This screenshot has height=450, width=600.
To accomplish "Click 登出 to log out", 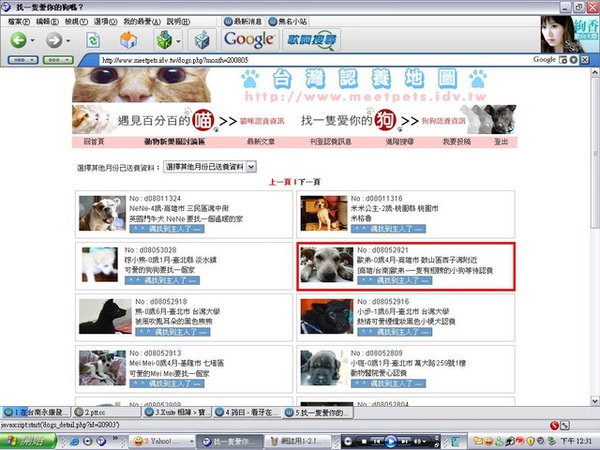I will (x=501, y=142).
